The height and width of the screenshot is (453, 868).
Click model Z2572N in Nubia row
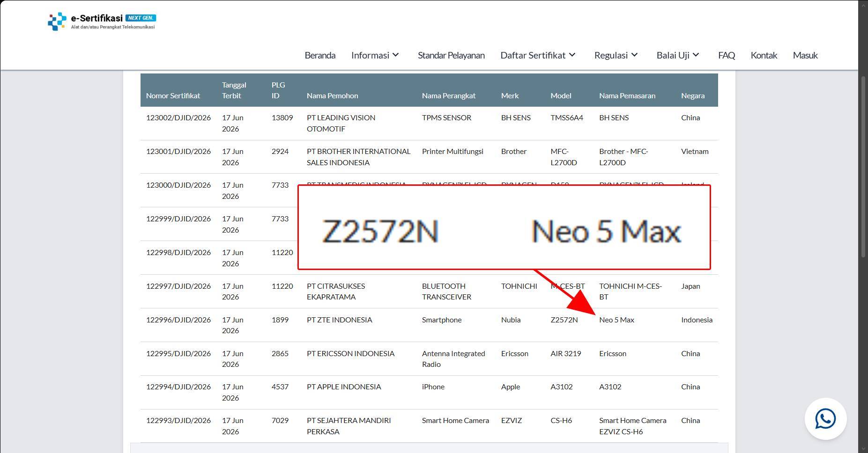(564, 320)
